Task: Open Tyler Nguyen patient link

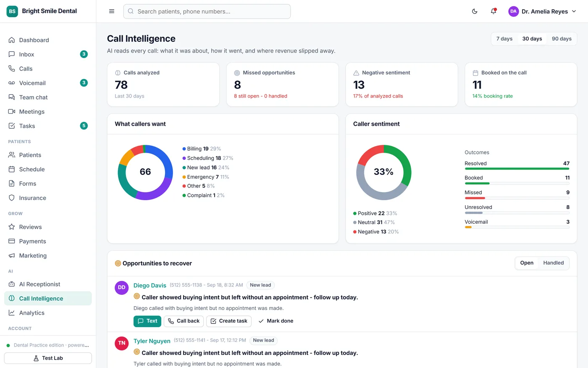Action: [x=152, y=341]
